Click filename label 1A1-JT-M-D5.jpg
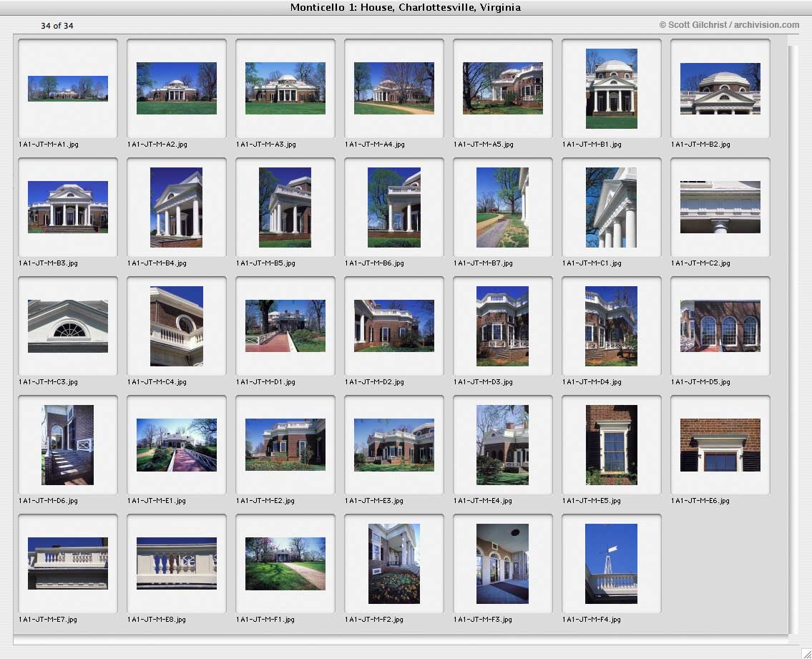 tap(700, 382)
